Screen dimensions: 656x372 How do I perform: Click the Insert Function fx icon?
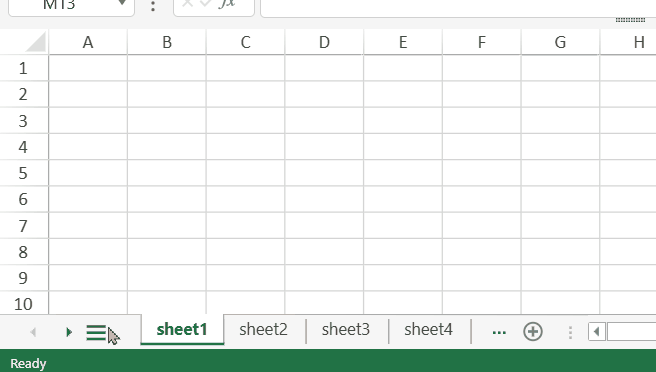tap(227, 3)
